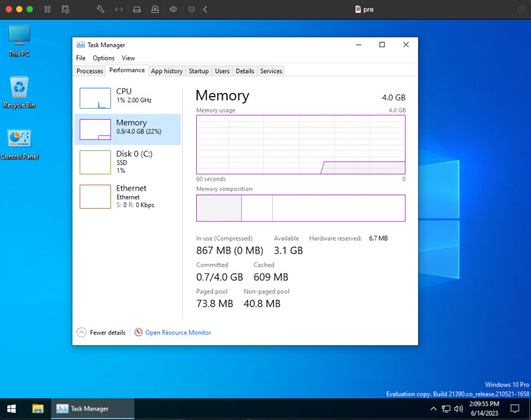Viewport: 531px width, 420px height.
Task: Switch to the Processes tab
Action: click(89, 70)
